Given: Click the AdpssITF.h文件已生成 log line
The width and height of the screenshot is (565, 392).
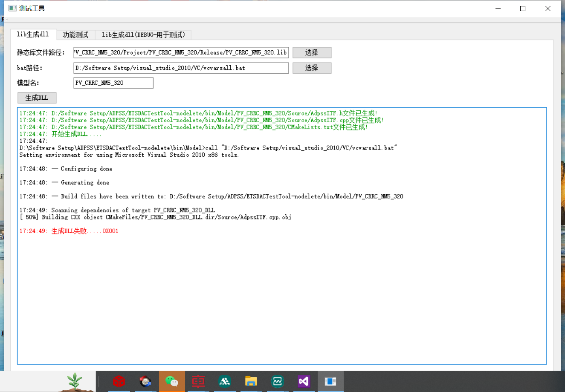Looking at the screenshot, I should [198, 113].
